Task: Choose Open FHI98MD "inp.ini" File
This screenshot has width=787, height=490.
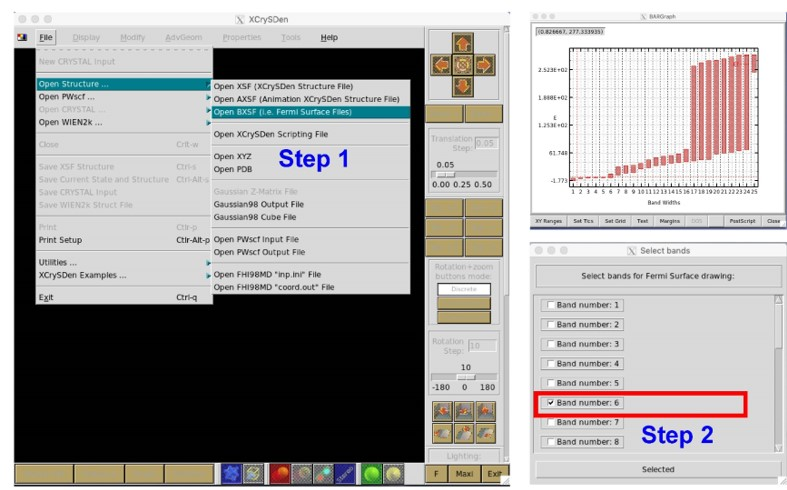Action: pyautogui.click(x=311, y=275)
